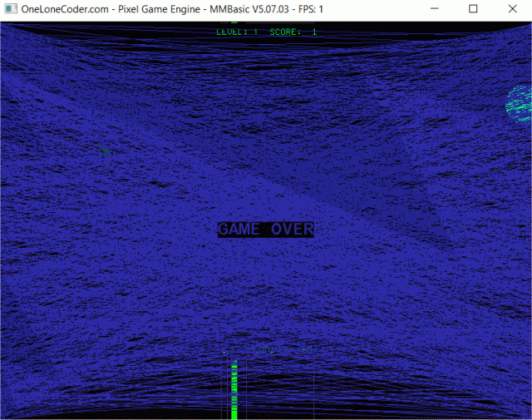This screenshot has width=532, height=420.
Task: Minimize the Pixel Game Engine window
Action: [435, 9]
